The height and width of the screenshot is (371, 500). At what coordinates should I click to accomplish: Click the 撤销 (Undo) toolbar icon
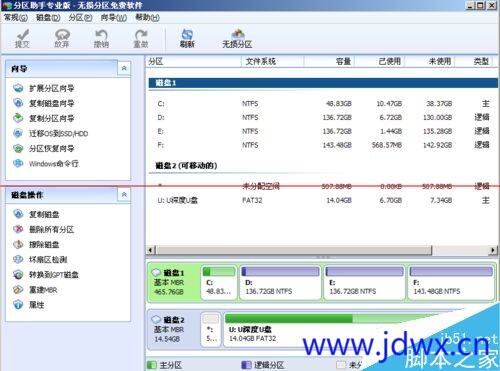click(101, 38)
